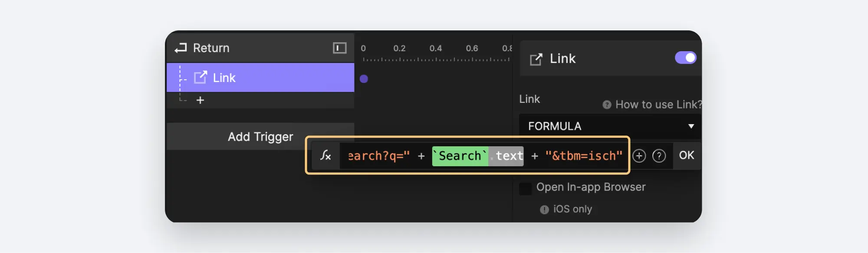Click the .text property in formula
The image size is (868, 253).
click(506, 156)
